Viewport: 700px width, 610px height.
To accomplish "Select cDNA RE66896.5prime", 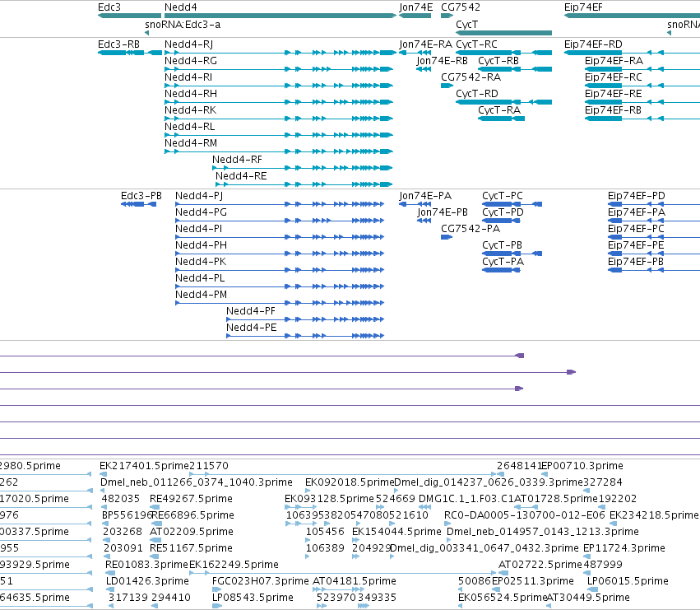I will [155, 524].
